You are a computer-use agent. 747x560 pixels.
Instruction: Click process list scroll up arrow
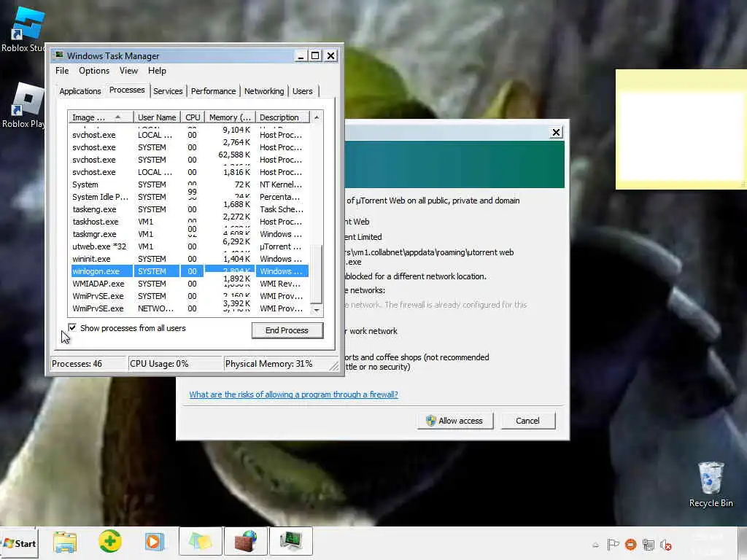[x=317, y=117]
